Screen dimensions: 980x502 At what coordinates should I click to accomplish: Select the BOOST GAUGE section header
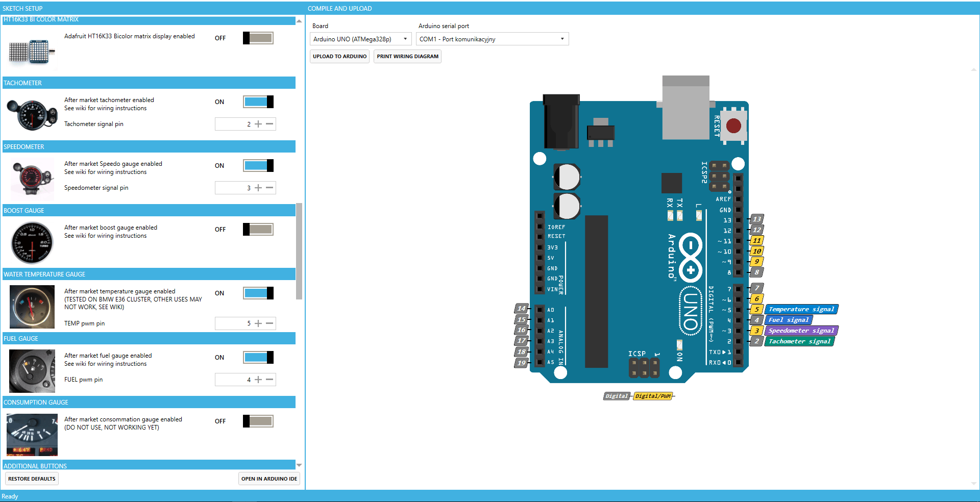tap(149, 210)
